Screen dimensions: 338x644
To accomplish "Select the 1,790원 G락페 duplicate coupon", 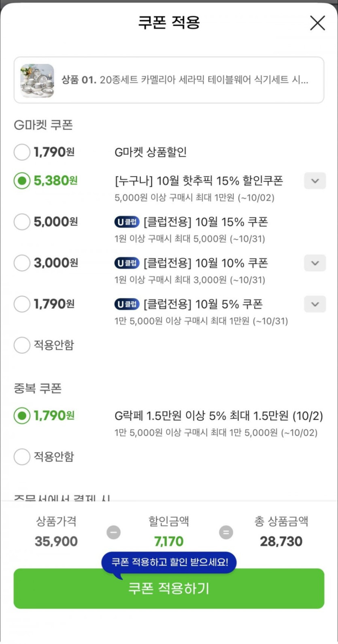I will click(x=22, y=416).
